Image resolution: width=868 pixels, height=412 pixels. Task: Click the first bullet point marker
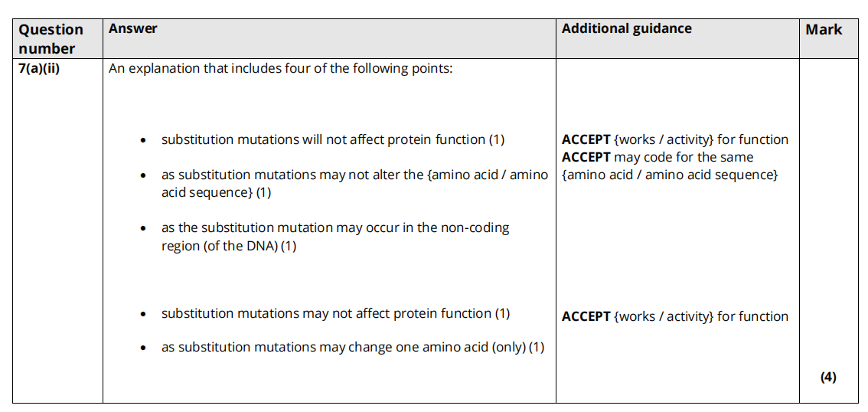(x=143, y=141)
